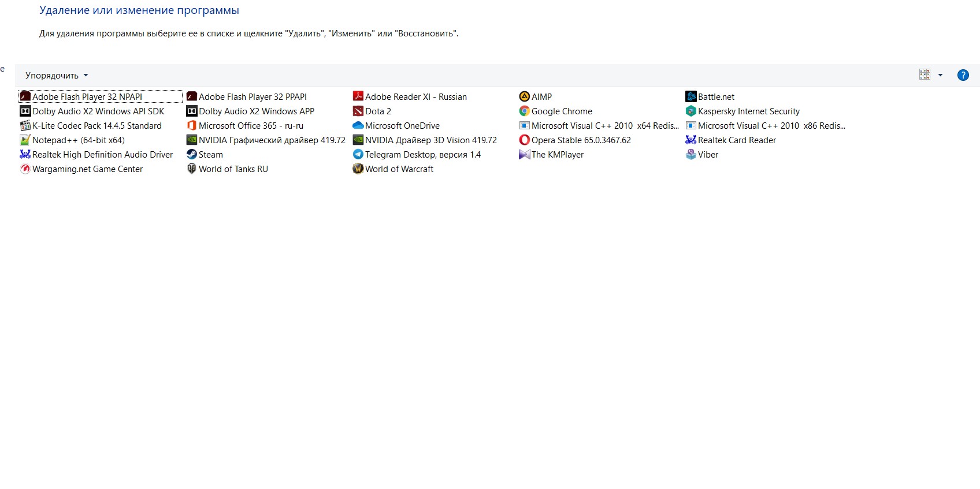Viewport: 980px width, 489px height.
Task: Select the text World of Tanks RU
Action: point(233,169)
